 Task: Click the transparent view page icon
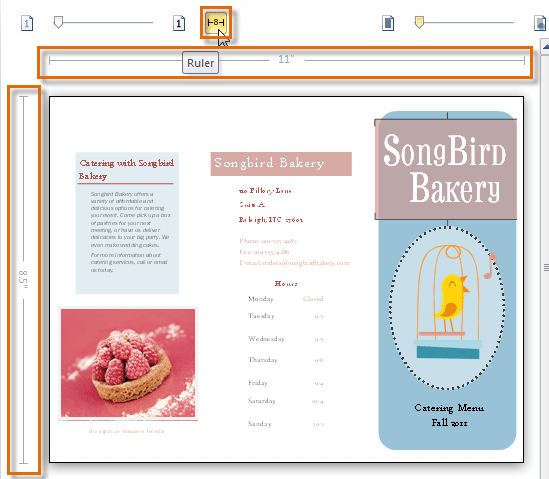pyautogui.click(x=388, y=23)
